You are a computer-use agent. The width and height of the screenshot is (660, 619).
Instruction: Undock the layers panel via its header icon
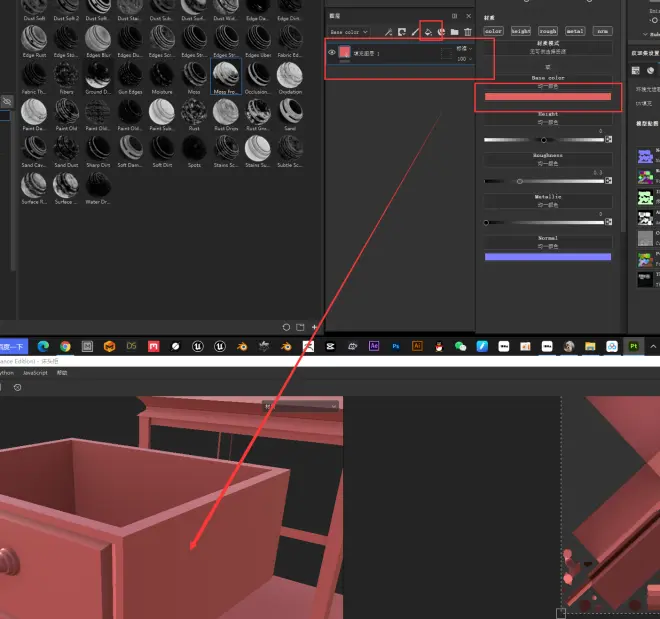[455, 16]
